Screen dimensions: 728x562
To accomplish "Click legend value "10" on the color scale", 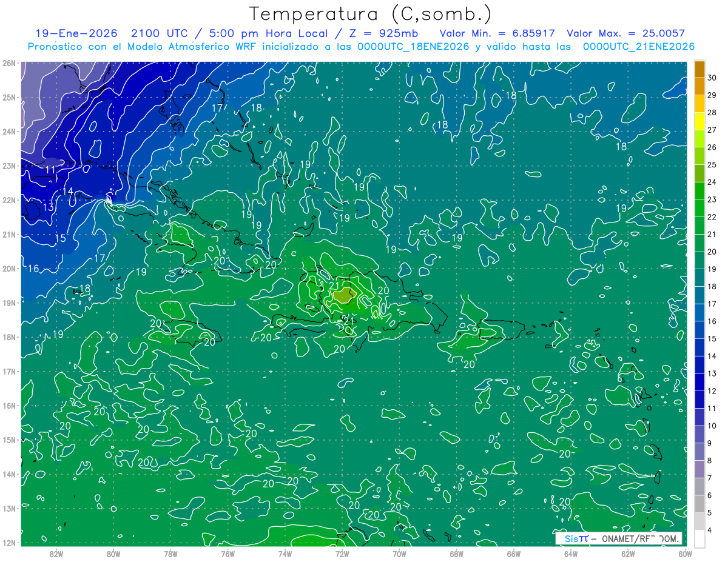I will [712, 426].
